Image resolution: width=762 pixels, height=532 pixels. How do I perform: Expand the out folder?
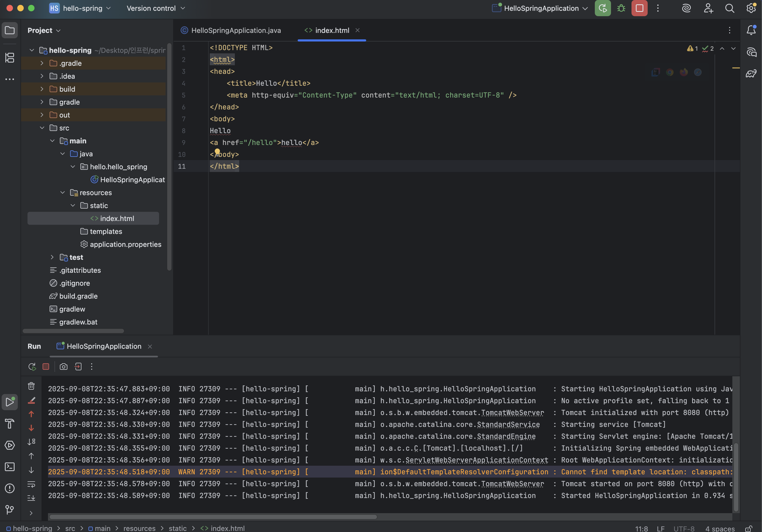pyautogui.click(x=42, y=115)
